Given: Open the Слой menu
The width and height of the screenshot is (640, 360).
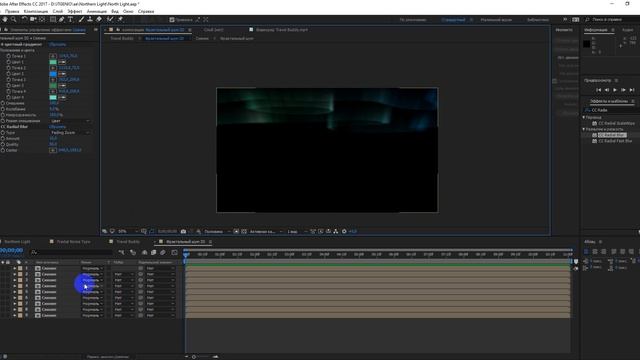Looking at the screenshot, I should tap(58, 11).
